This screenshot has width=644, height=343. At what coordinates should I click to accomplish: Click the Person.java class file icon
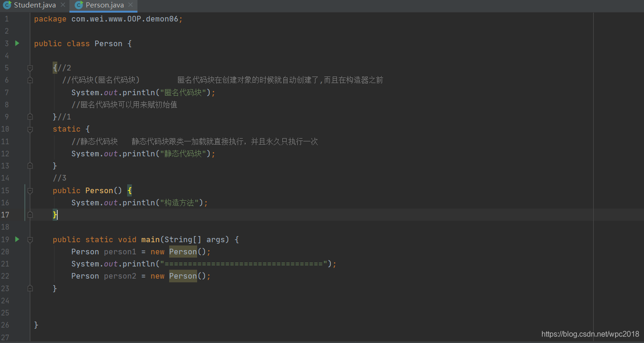(x=79, y=6)
